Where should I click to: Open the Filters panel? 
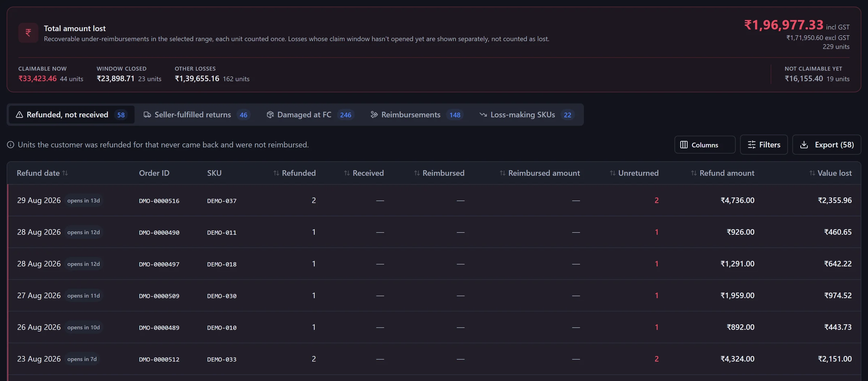[764, 145]
